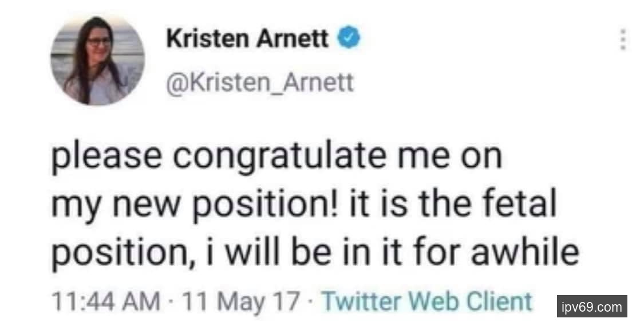Open Kristen Arnett's profile picture

[x=97, y=59]
